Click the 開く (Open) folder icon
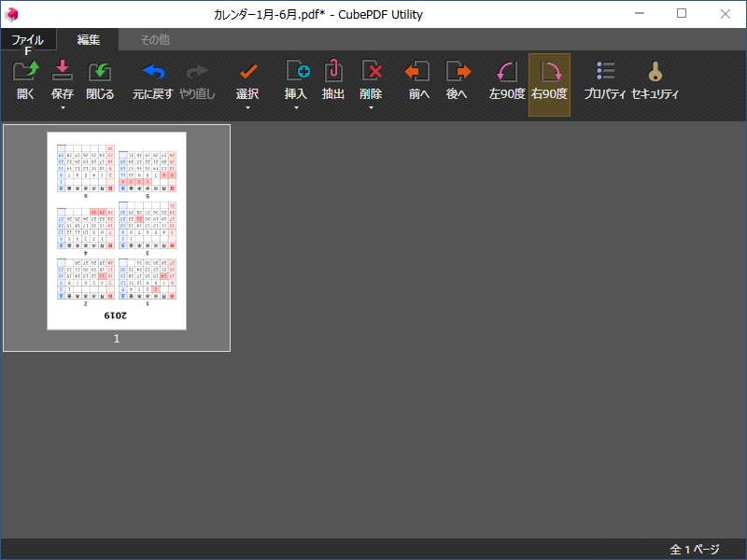 click(x=26, y=72)
